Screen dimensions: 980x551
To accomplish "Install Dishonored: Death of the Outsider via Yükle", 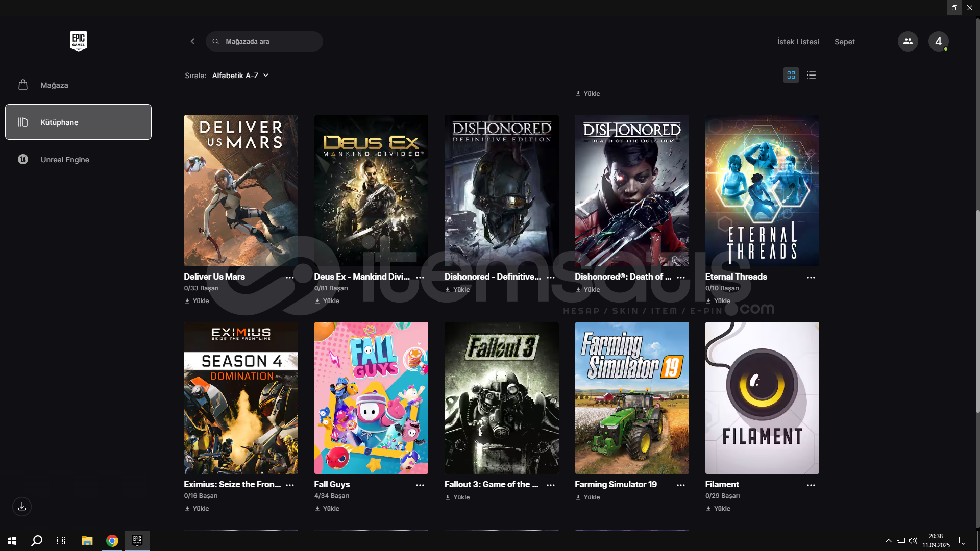I will pos(588,290).
